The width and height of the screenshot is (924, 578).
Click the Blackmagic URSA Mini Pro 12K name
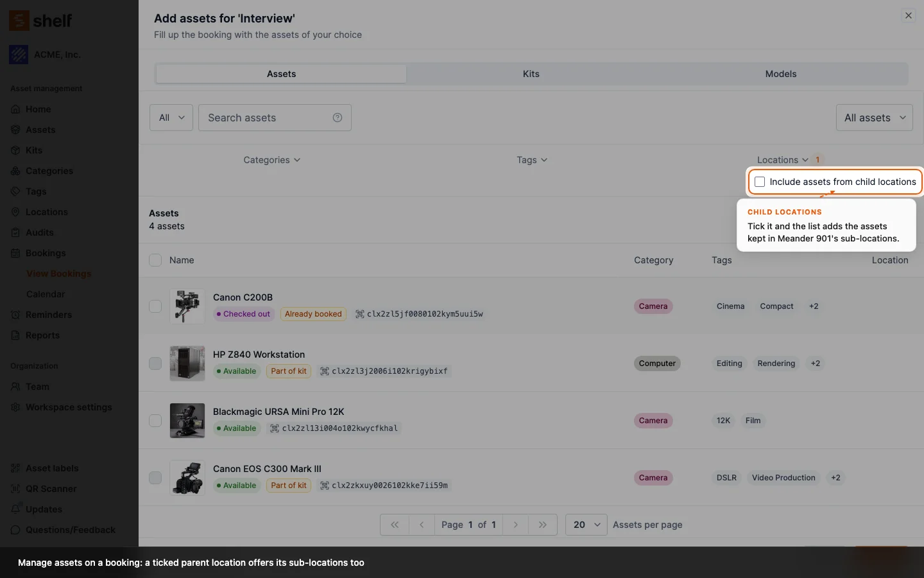pyautogui.click(x=278, y=412)
